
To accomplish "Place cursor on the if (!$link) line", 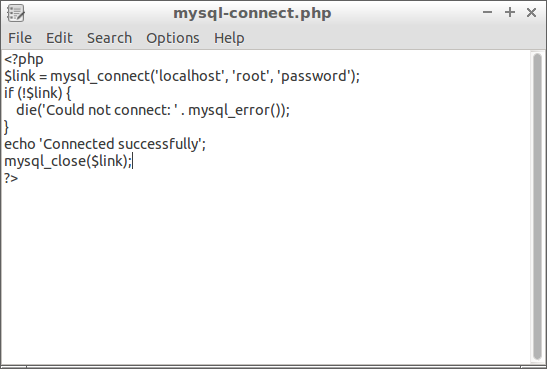I will [x=38, y=93].
